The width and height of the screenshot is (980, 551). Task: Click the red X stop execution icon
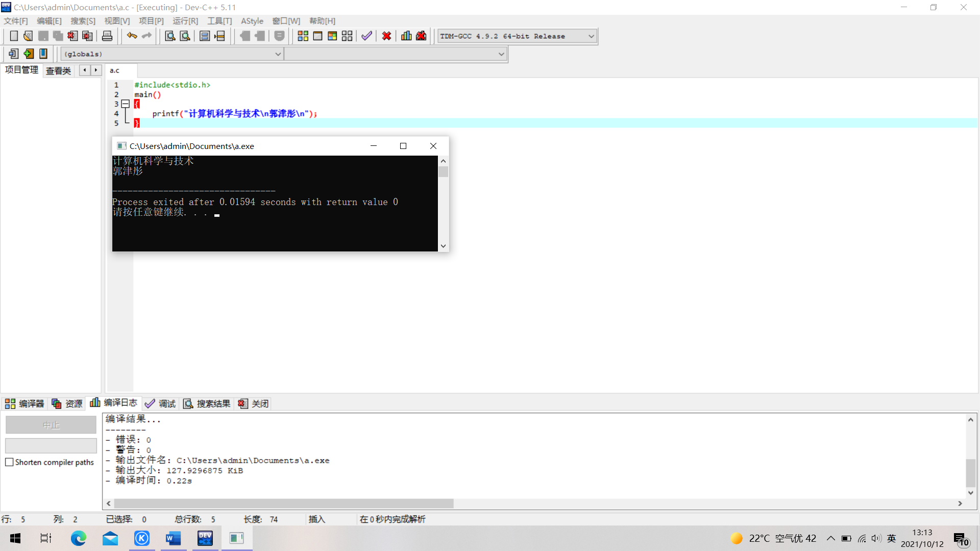coord(386,36)
